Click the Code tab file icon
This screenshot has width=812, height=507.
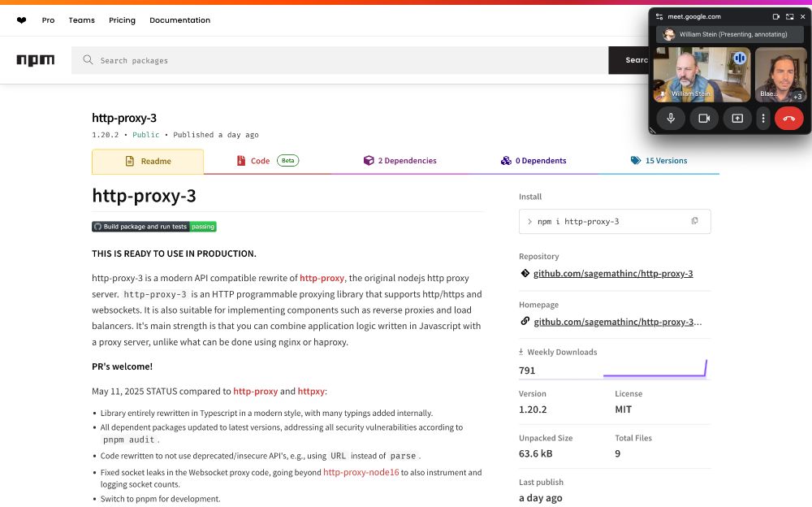[x=241, y=161]
